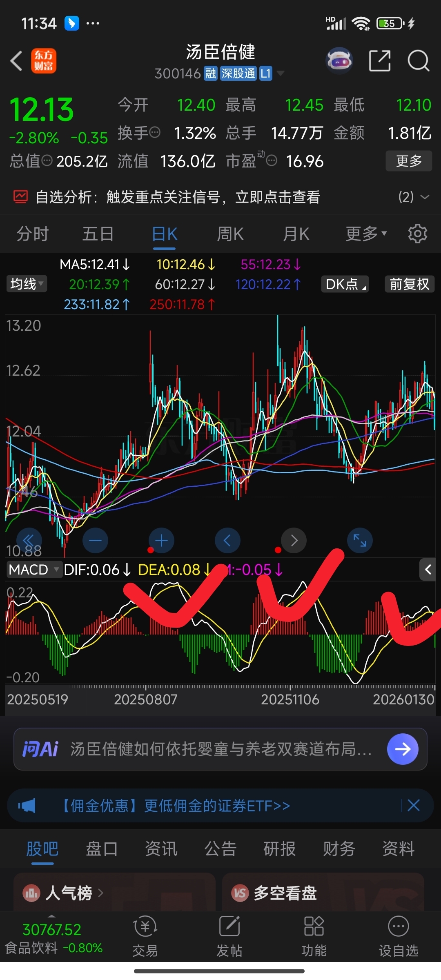Viewport: 441px width, 980px height.
Task: Tap the 佣金优惠 megaphone icon
Action: 27,806
